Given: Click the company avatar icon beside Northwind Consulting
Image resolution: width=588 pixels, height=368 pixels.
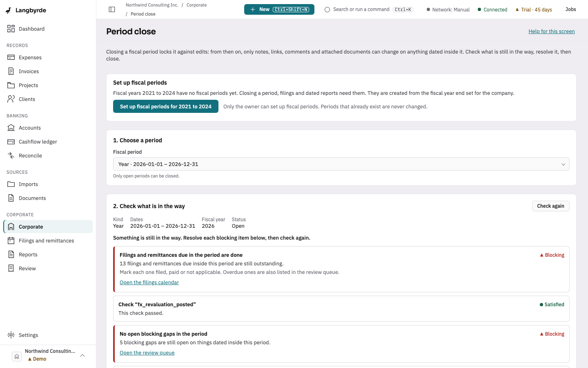Looking at the screenshot, I should pos(17,357).
